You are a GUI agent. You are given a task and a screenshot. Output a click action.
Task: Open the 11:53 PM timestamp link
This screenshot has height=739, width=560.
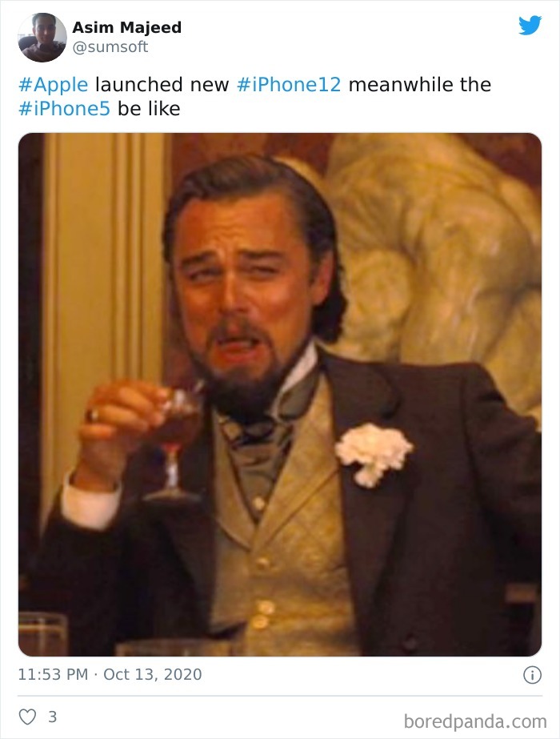click(54, 674)
